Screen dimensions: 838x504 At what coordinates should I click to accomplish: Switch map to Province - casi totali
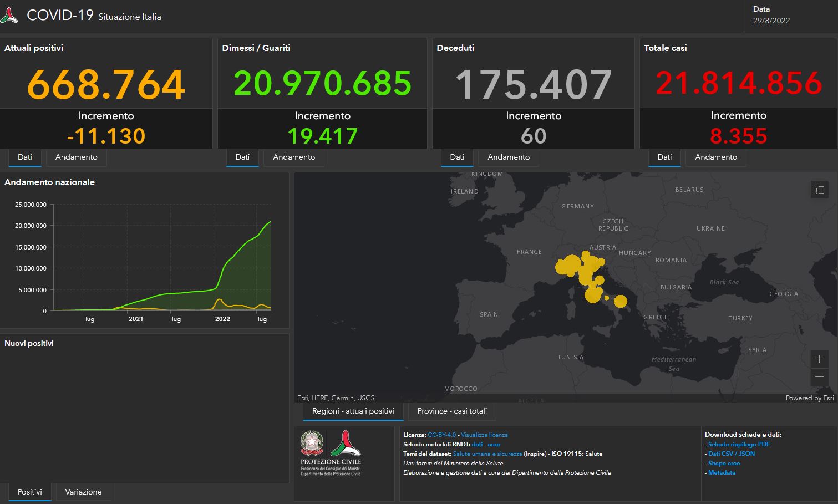pos(452,411)
